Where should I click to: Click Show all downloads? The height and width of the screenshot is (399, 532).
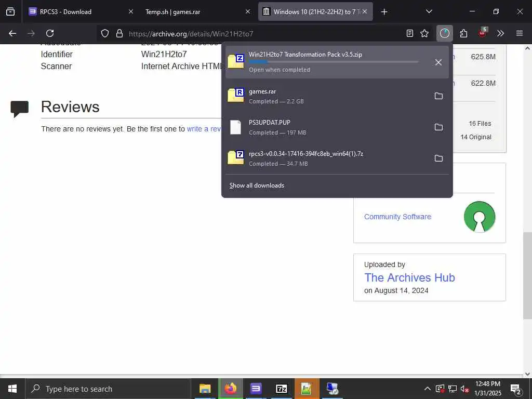(257, 185)
